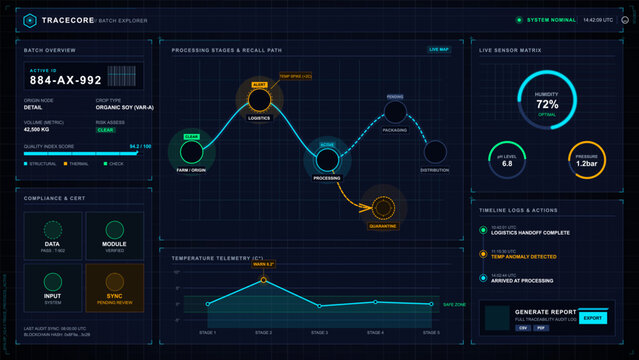Click the Stage 3 temperature data point
This screenshot has width=639, height=360.
pos(320,306)
